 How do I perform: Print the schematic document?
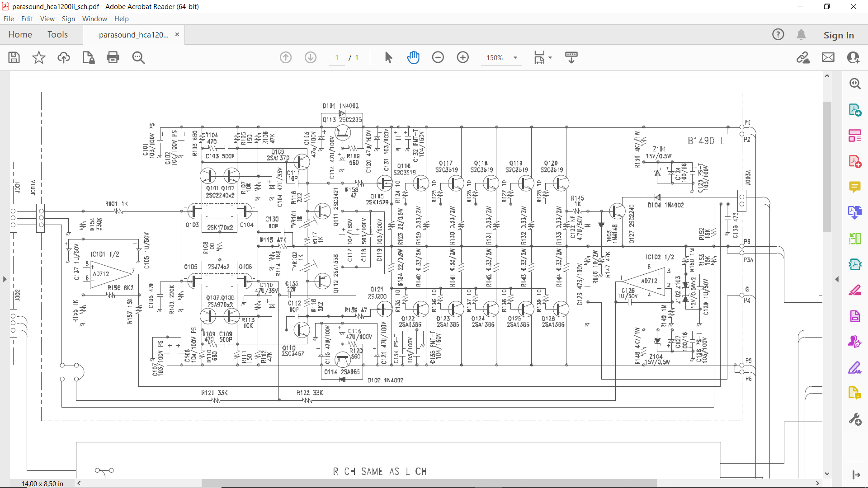[113, 57]
